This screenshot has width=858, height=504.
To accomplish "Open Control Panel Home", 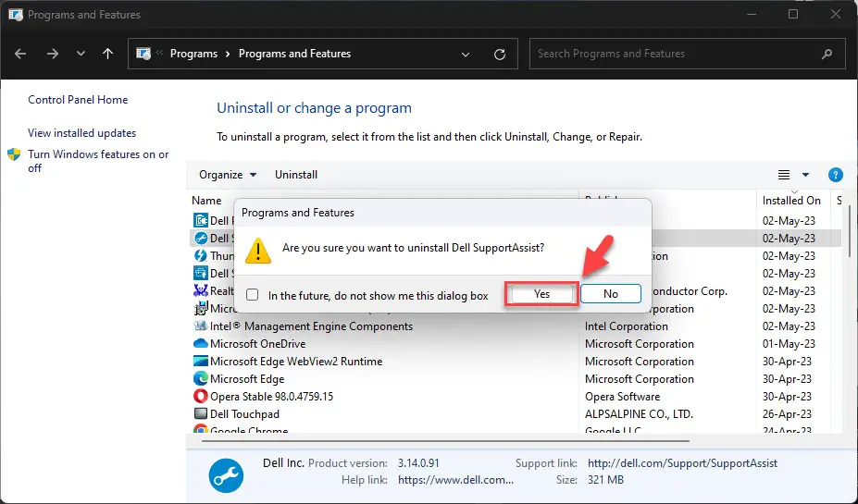I will pos(78,100).
